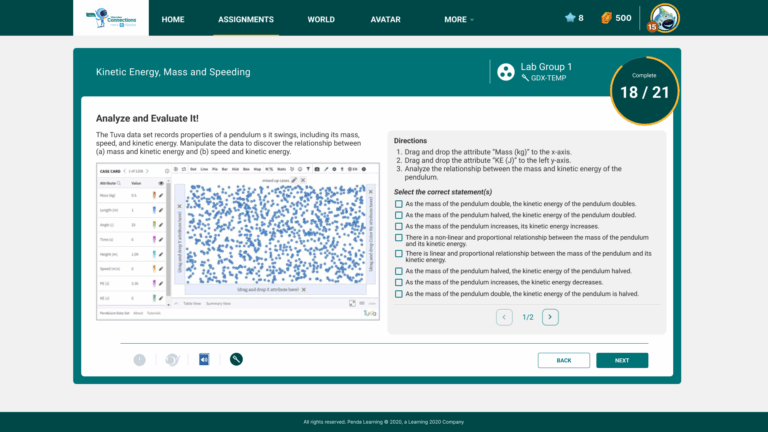Check 'mass increases, kinetic energy decreases' option
This screenshot has width=768, height=432.
(x=399, y=282)
